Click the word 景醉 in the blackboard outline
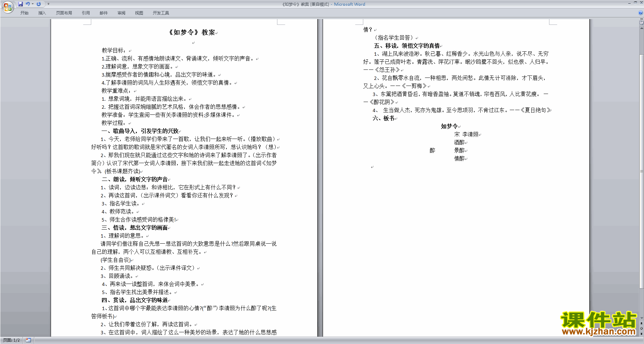This screenshot has width=644, height=344. [x=460, y=150]
